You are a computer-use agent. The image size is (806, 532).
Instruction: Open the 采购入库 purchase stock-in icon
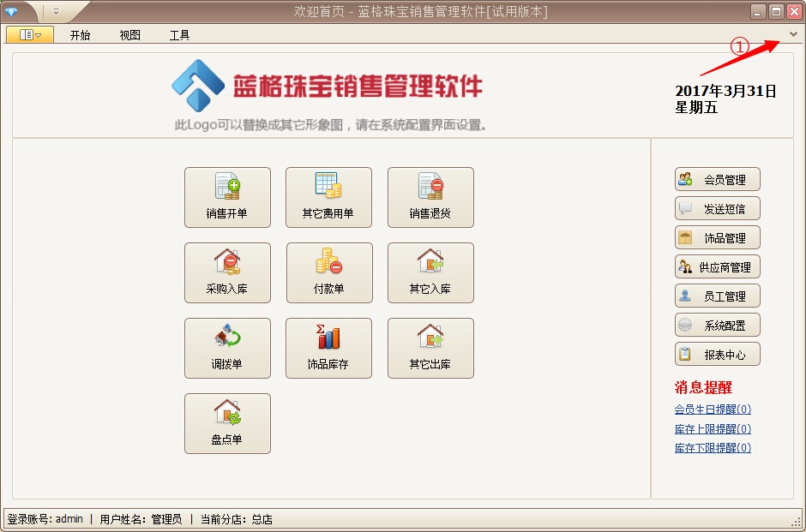point(227,272)
